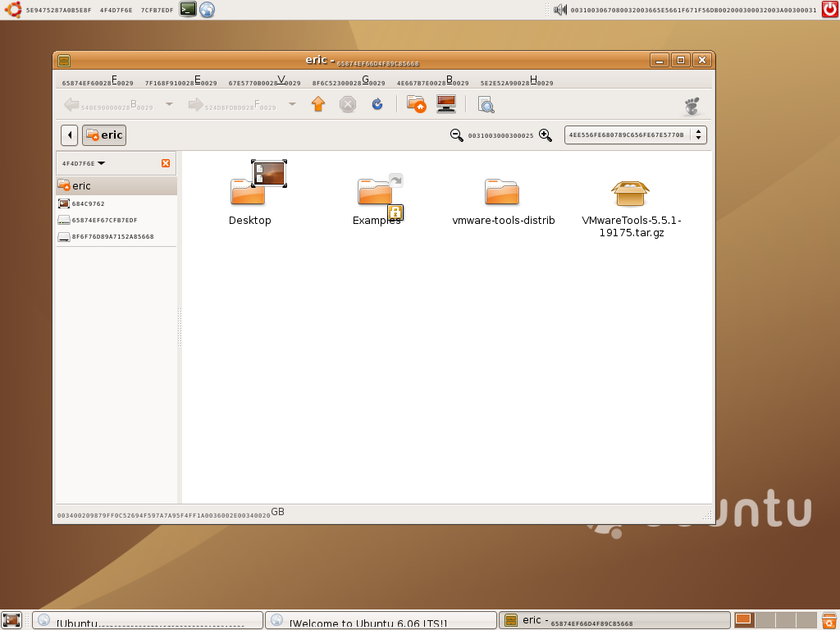Select the desktop entry 684C9762 in sidebar
840x630 pixels.
pos(116,203)
